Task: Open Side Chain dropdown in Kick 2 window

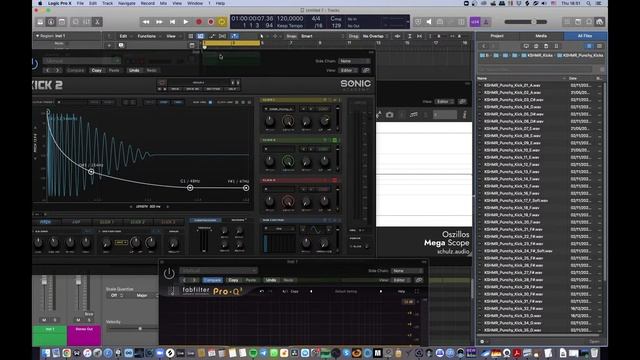Action: point(354,61)
